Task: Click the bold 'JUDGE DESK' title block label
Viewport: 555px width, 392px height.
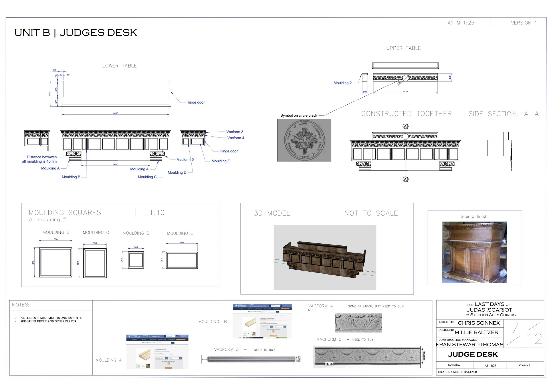Action: (x=473, y=354)
